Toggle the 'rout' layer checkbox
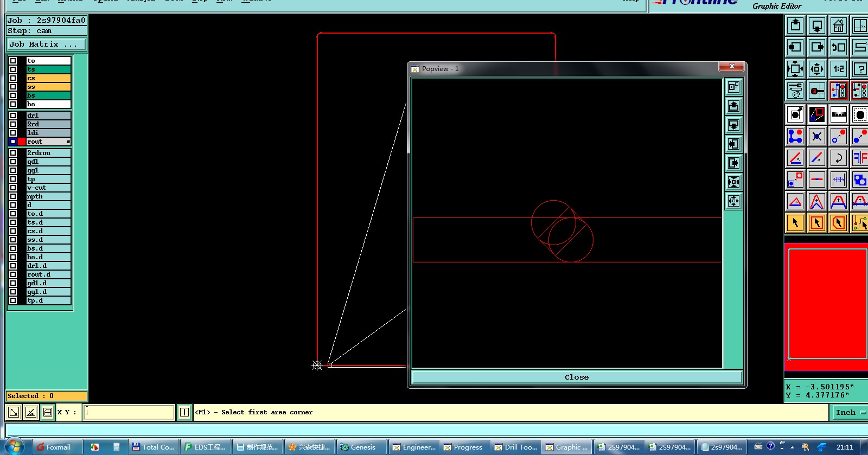This screenshot has width=868, height=455. click(13, 142)
